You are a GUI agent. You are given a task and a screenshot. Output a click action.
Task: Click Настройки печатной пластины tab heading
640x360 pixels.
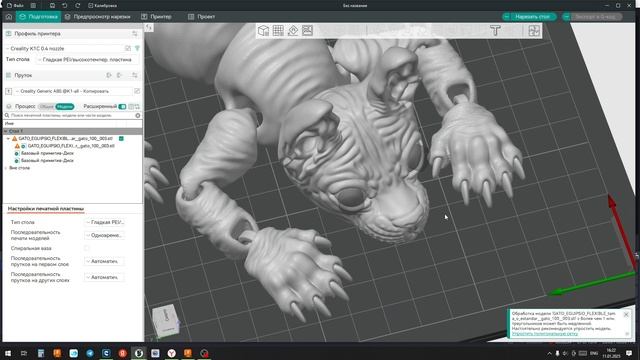click(46, 209)
